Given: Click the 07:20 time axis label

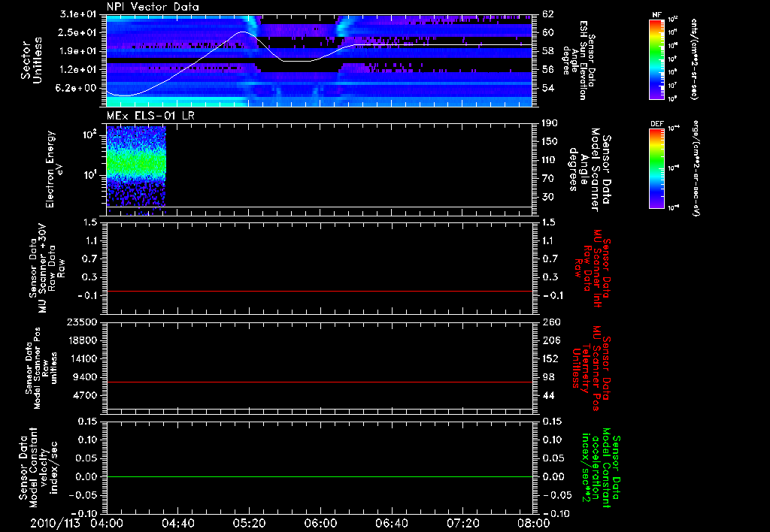Looking at the screenshot, I should pyautogui.click(x=462, y=523).
